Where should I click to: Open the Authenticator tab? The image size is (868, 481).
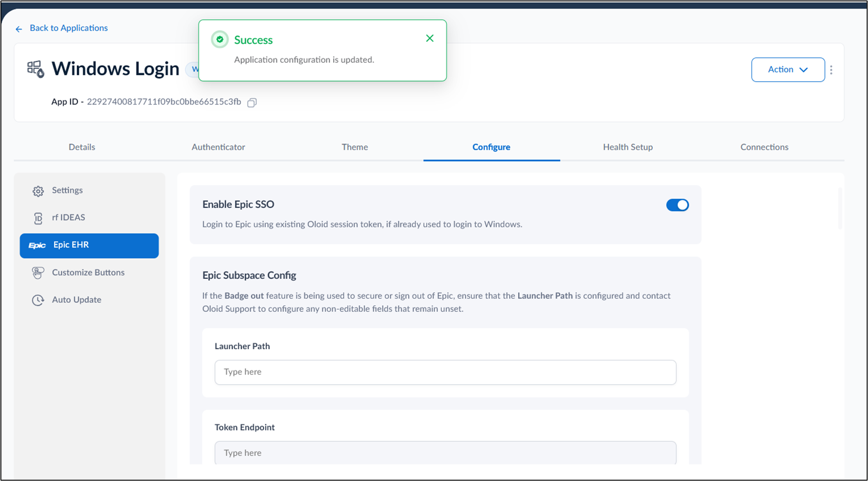(218, 147)
